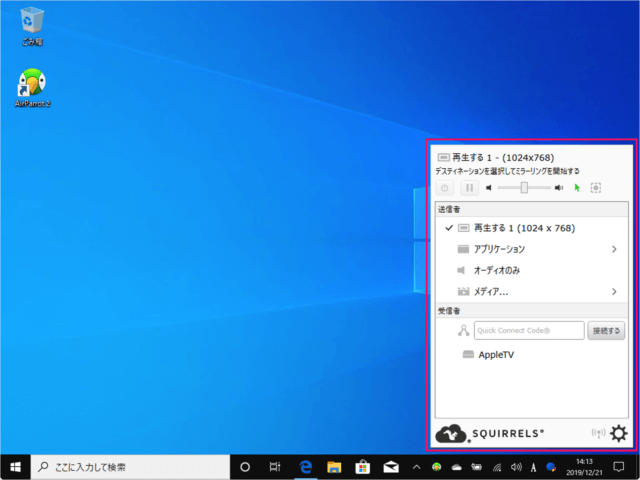Screen dimensions: 640x480
Task: Click the Quick Connect Code input field
Action: coord(528,331)
